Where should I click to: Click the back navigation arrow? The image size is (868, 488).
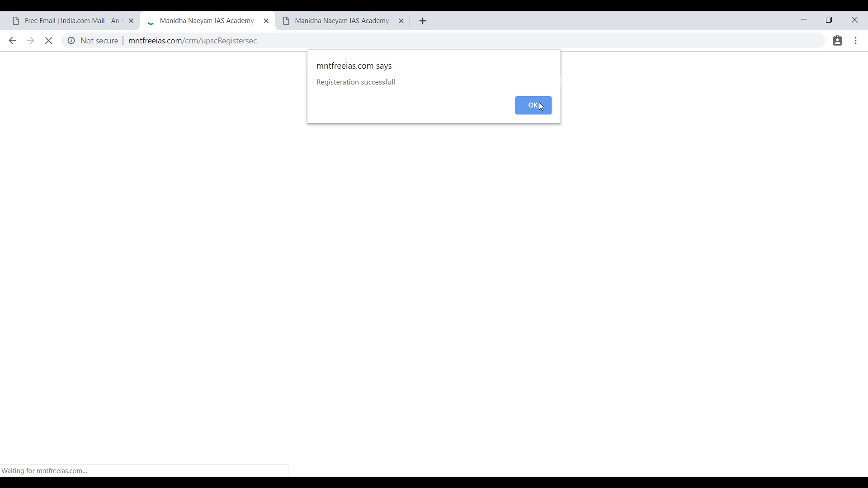13,41
